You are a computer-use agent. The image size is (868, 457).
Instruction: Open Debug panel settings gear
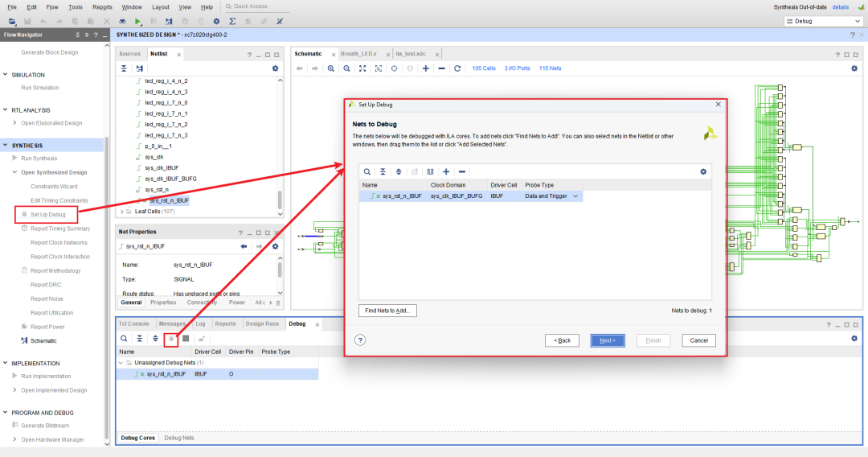854,339
